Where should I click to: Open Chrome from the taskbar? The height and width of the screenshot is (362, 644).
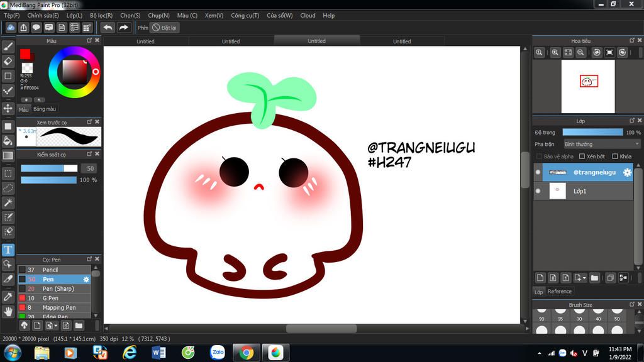pos(247,353)
